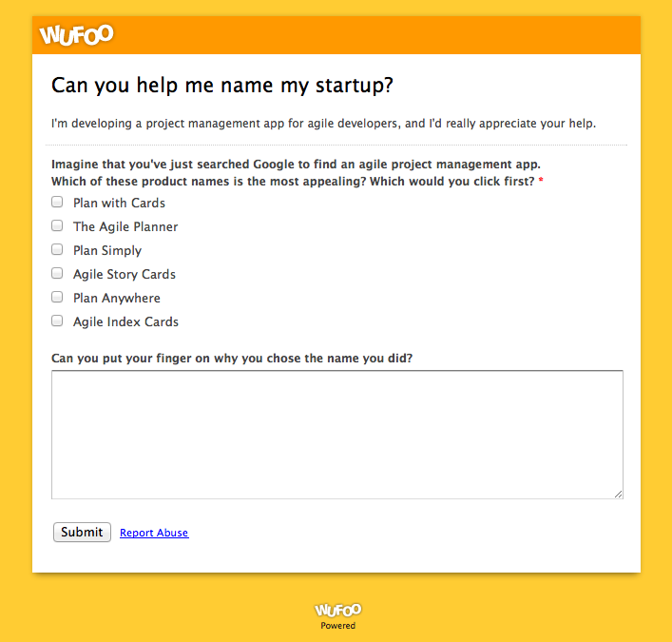Viewport: 672px width, 642px height.
Task: Toggle the 'Plan Anywhere' checkbox
Action: click(57, 297)
